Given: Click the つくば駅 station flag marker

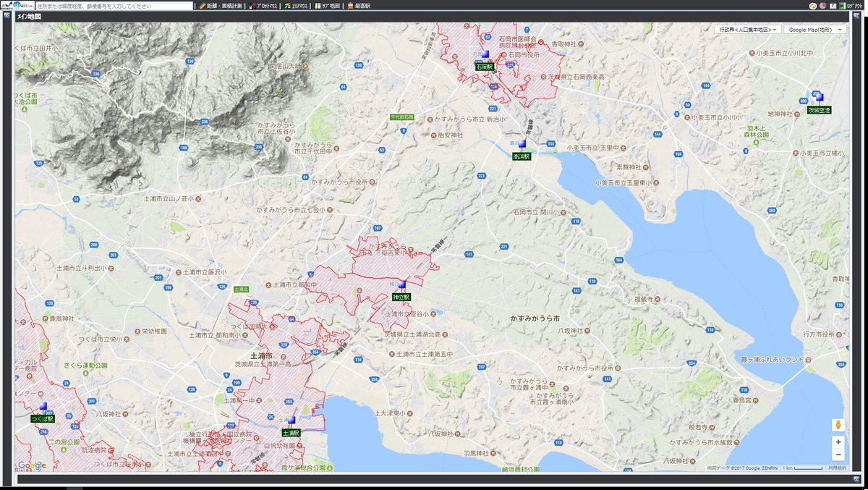Looking at the screenshot, I should (43, 407).
